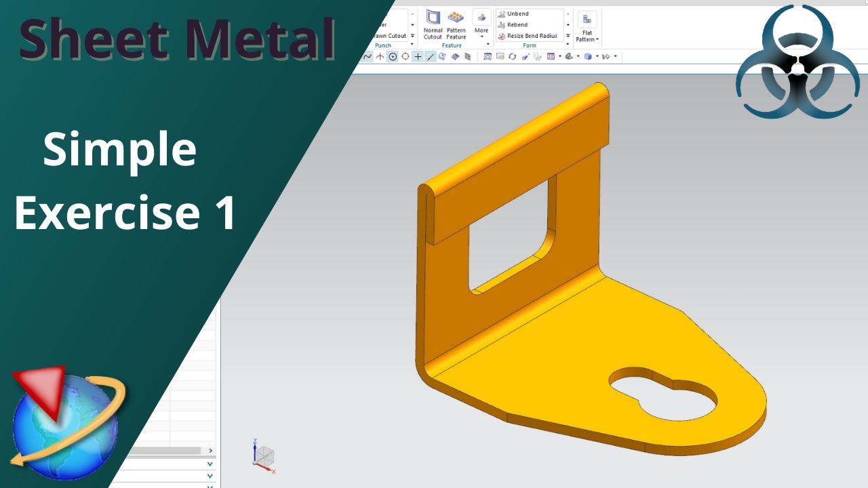Click the blue shaded cube icon
Image resolution: width=868 pixels, height=488 pixels.
point(587,56)
